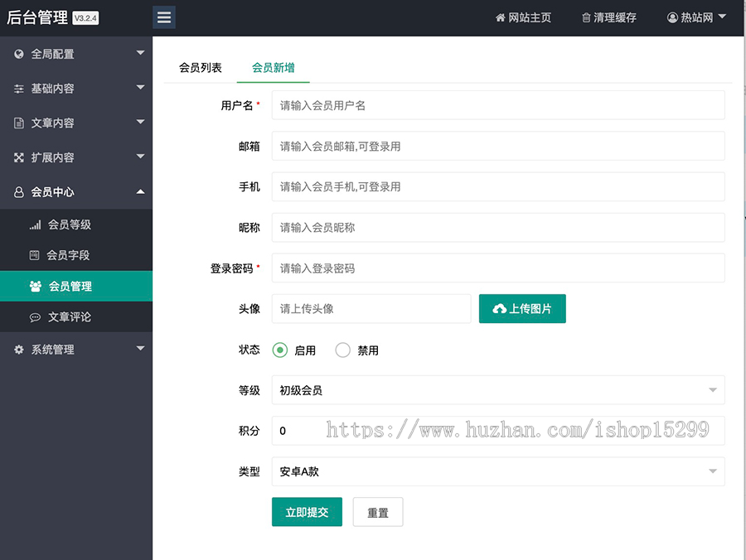Click the 文章内容 menu label
746x560 pixels.
53,123
